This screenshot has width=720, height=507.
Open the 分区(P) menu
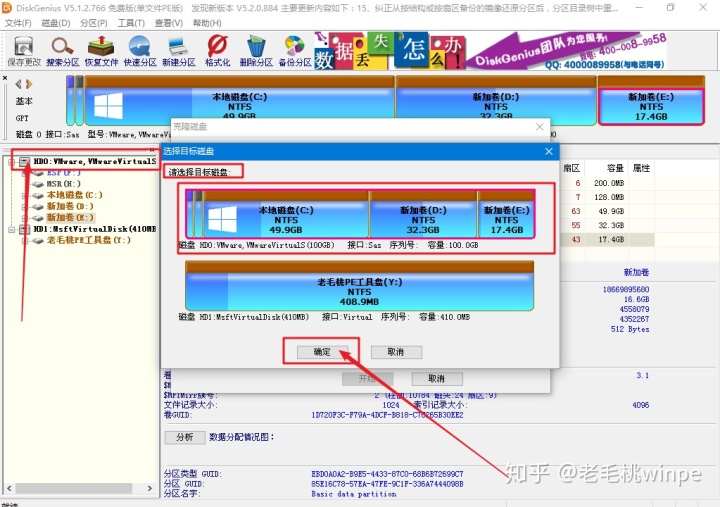coord(93,23)
